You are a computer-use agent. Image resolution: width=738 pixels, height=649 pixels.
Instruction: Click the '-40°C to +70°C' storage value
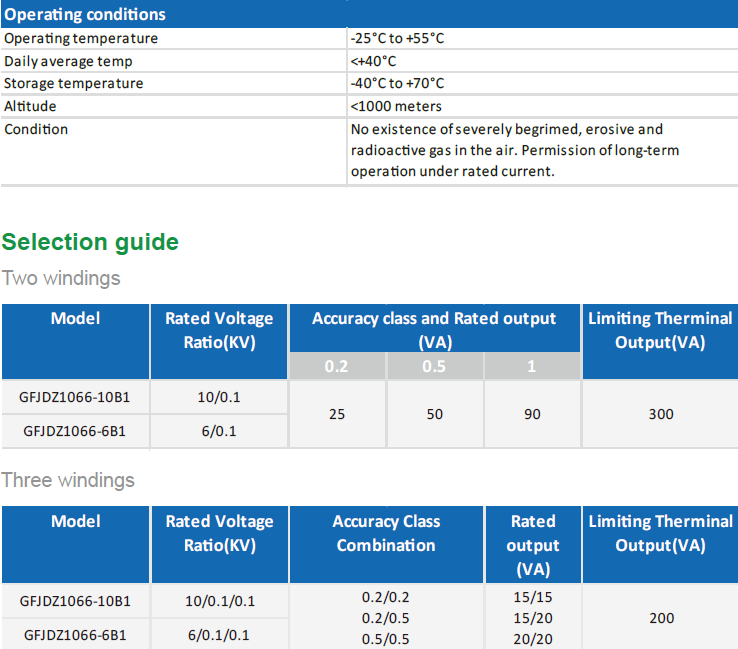coord(397,83)
